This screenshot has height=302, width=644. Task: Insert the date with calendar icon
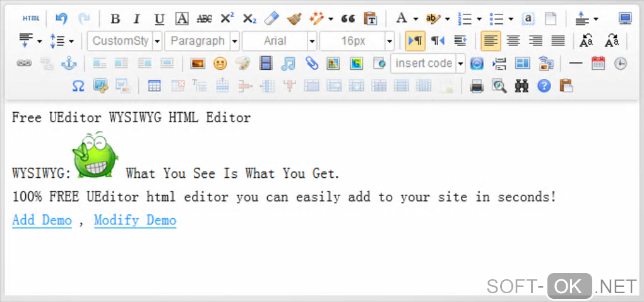(x=598, y=63)
